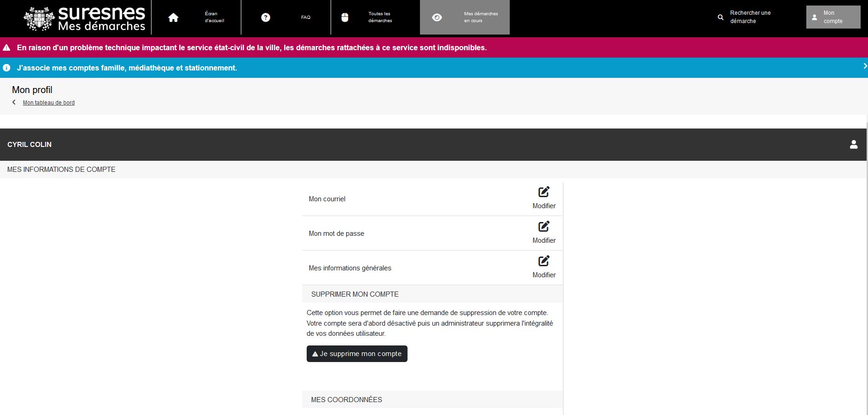
Task: Click the eye icon for Mes démarches en cours
Action: 437,17
